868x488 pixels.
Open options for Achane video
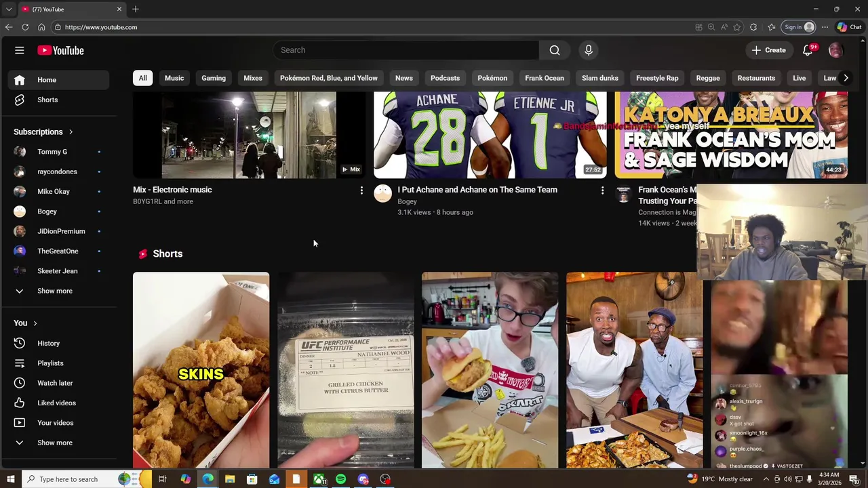point(602,190)
